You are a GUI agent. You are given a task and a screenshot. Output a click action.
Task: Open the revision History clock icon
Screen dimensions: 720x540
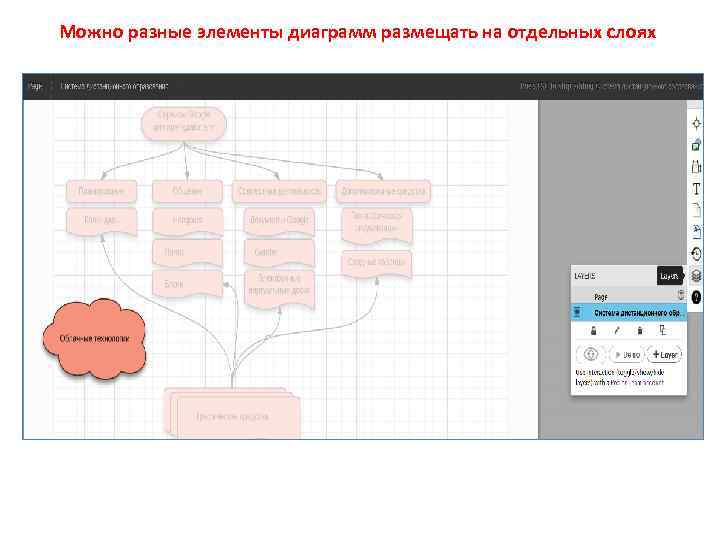(x=696, y=253)
